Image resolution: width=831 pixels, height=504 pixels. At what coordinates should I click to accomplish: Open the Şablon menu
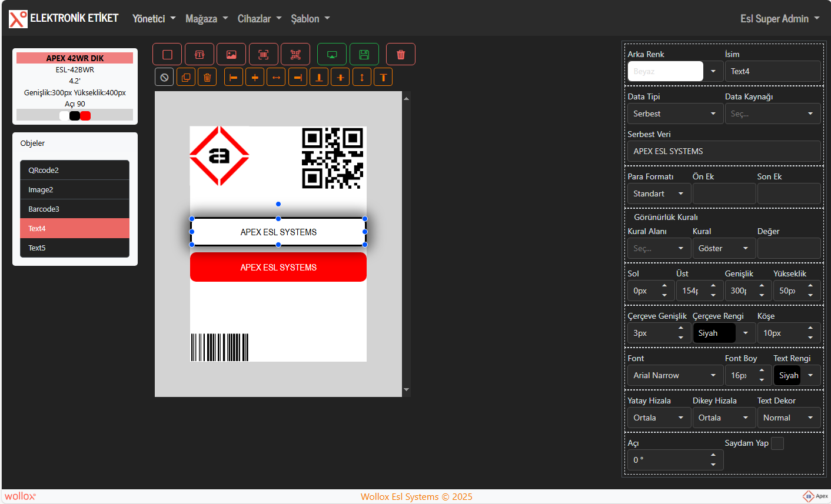(310, 19)
